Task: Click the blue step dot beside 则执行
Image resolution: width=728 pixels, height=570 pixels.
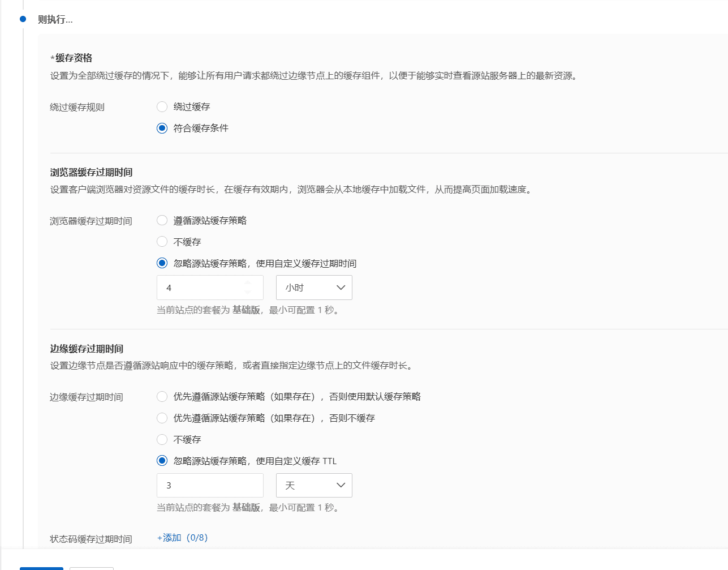Action: coord(23,19)
